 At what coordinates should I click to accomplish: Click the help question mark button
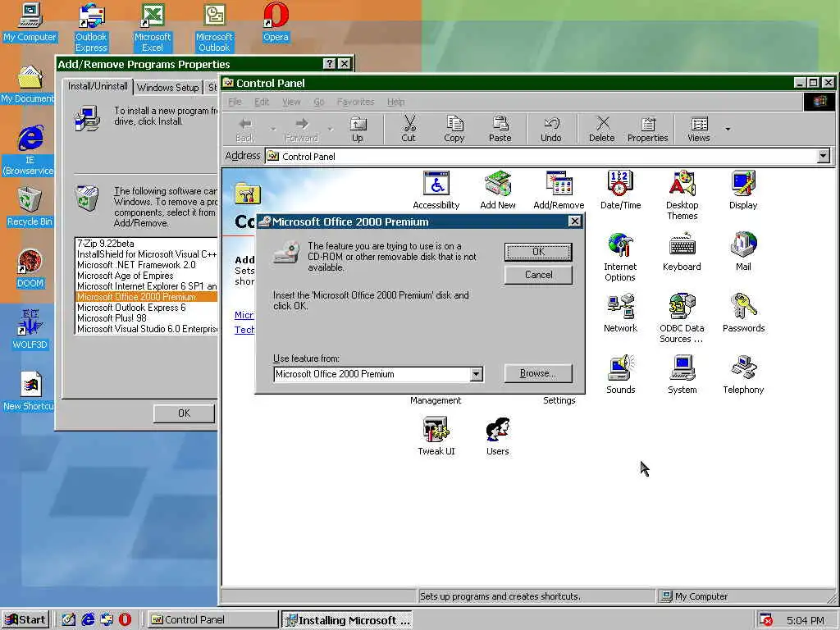point(330,64)
